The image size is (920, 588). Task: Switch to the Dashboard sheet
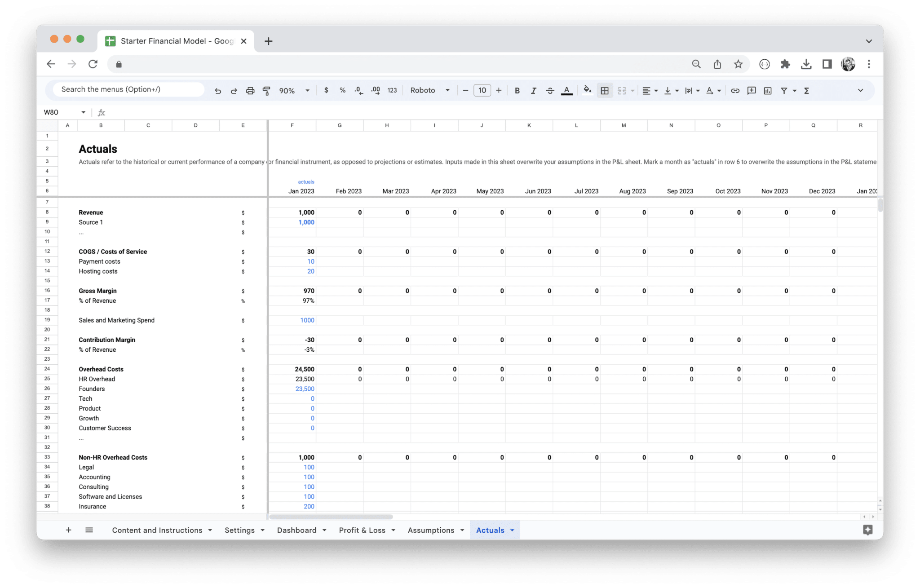[296, 530]
